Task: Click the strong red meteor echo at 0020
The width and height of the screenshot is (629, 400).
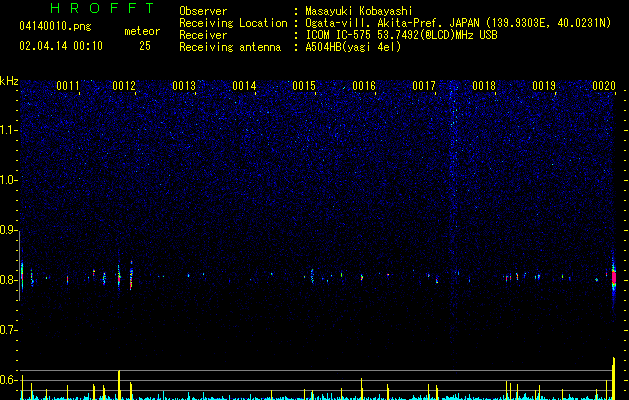Action: click(x=613, y=278)
